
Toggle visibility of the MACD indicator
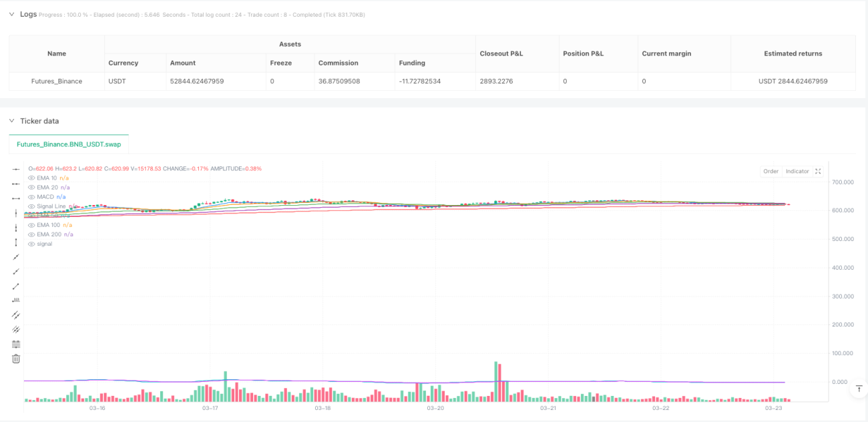[x=31, y=197]
